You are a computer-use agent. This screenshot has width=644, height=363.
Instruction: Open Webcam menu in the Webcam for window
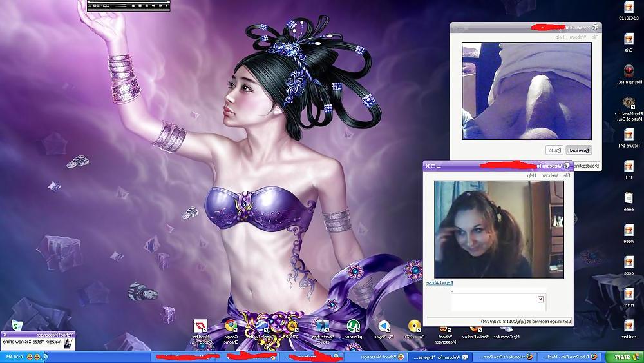(x=549, y=175)
